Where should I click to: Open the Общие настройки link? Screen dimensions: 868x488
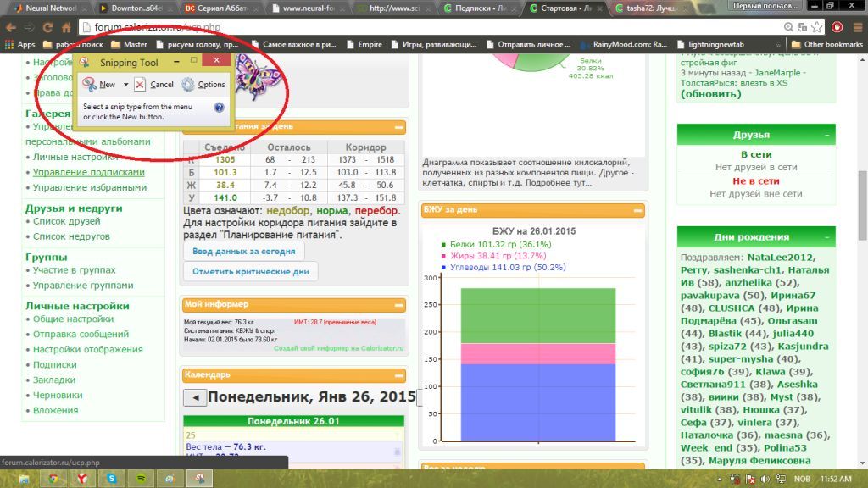coord(73,319)
